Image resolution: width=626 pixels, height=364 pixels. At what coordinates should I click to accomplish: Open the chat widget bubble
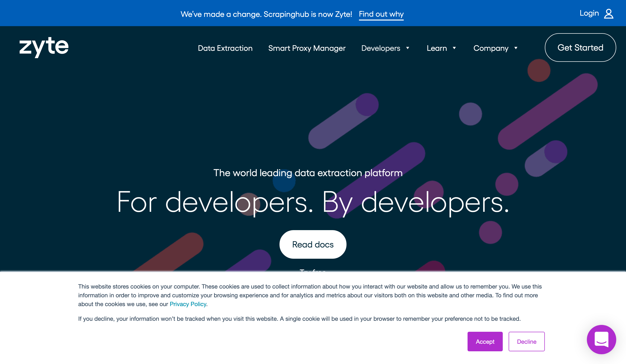click(601, 339)
